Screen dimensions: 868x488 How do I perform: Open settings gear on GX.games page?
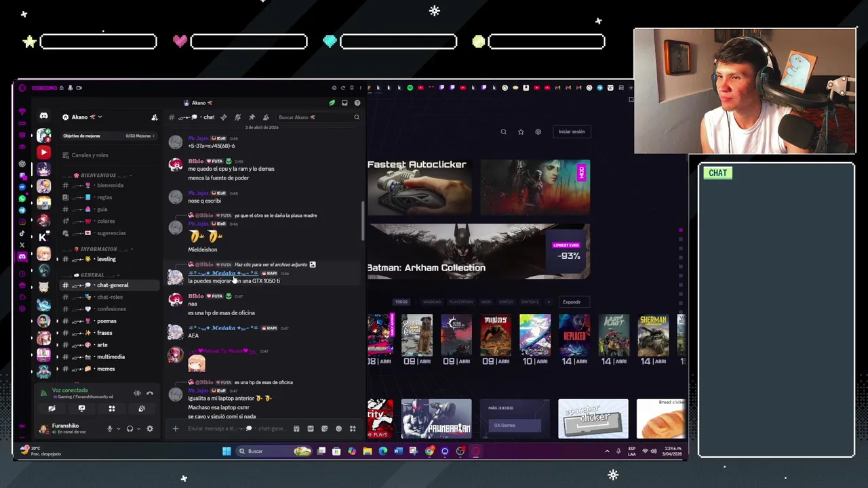(x=538, y=131)
